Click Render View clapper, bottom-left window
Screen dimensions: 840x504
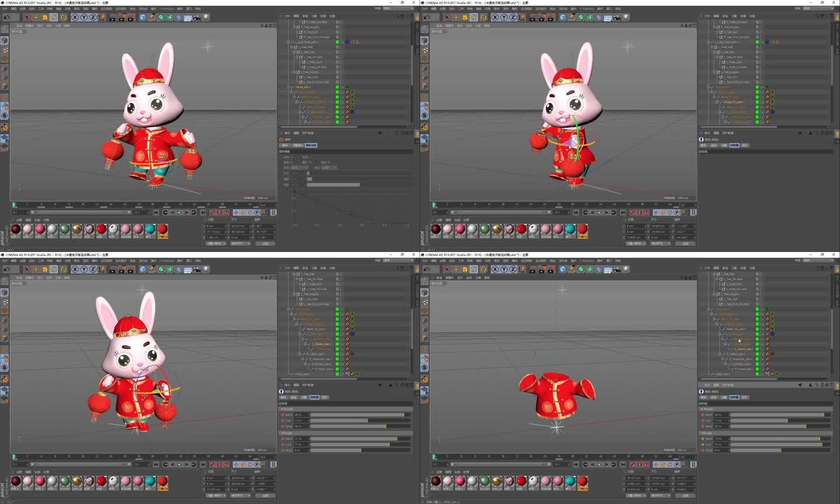pyautogui.click(x=113, y=269)
